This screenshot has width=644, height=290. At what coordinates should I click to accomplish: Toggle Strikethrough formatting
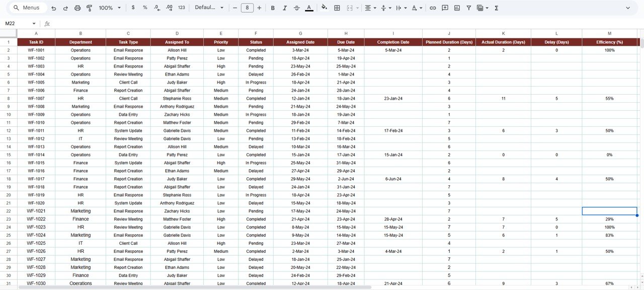pos(297,8)
